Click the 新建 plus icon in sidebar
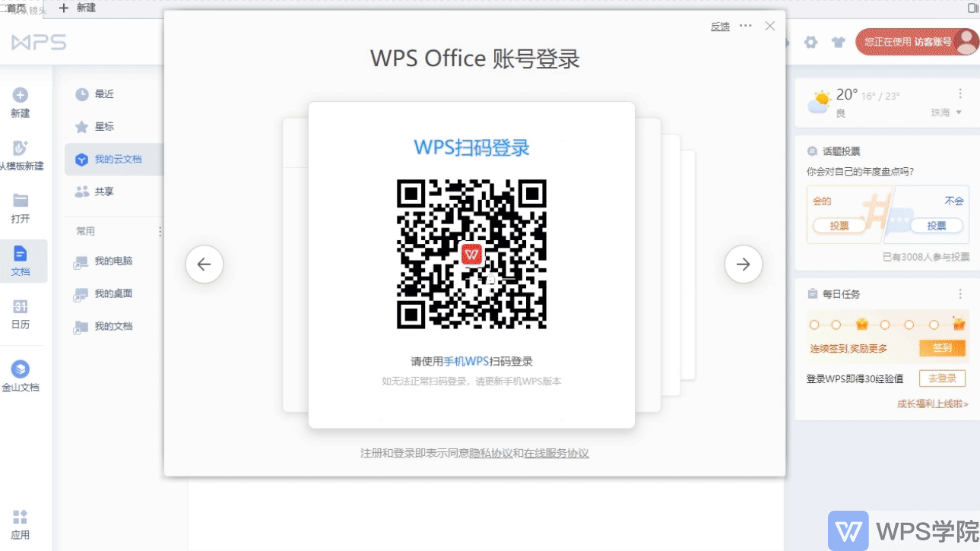 click(21, 95)
